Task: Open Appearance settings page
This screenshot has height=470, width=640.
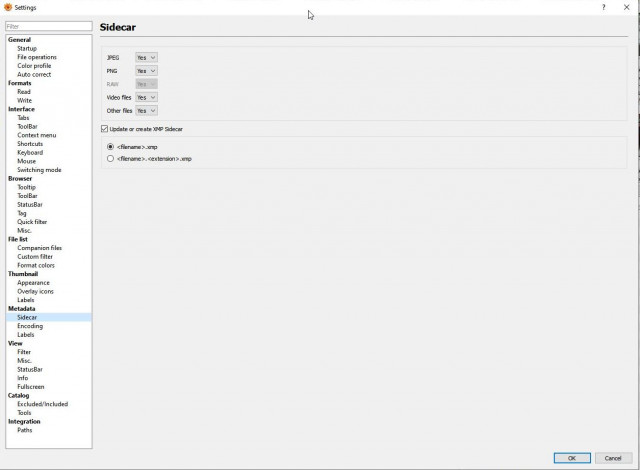Action: click(x=33, y=283)
